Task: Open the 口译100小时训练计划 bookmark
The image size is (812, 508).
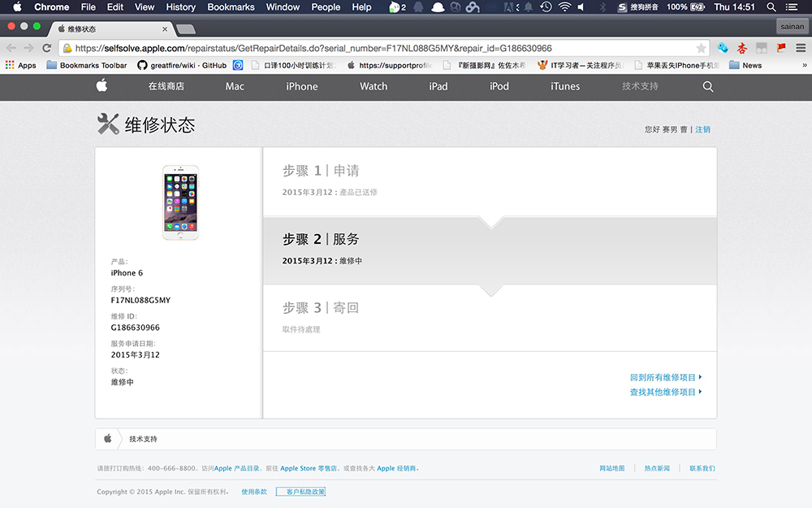Action: coord(294,65)
